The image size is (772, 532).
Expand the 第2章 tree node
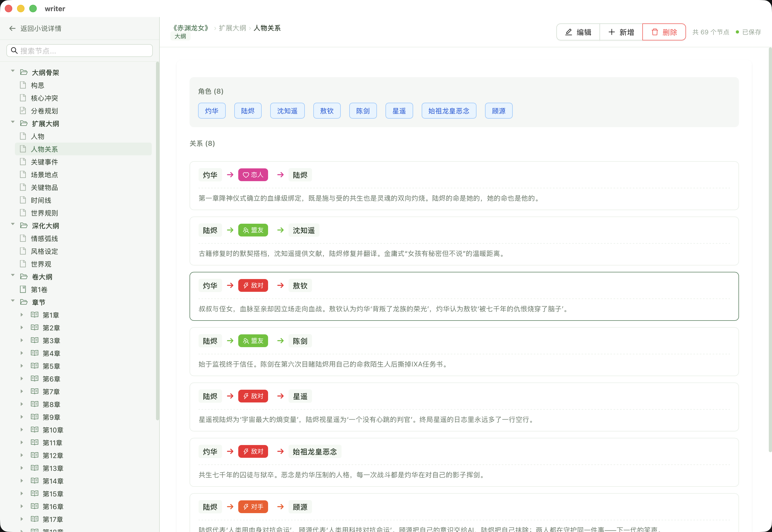click(22, 327)
